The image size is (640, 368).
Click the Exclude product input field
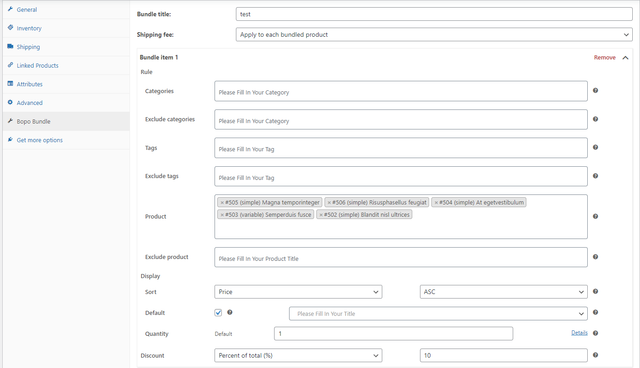click(x=401, y=257)
